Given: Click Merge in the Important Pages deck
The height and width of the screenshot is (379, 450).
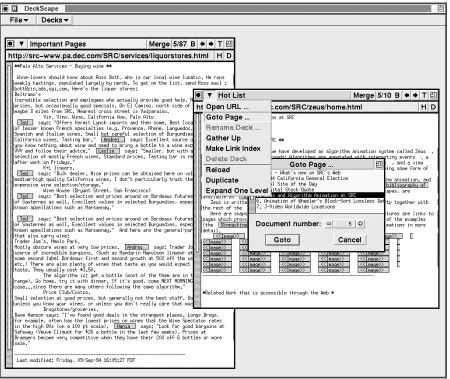Looking at the screenshot, I should click(x=159, y=44).
